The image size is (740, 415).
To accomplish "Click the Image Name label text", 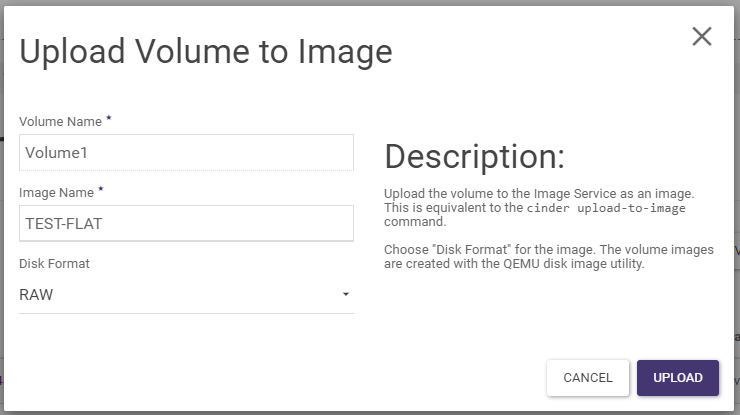I will pyautogui.click(x=56, y=193).
